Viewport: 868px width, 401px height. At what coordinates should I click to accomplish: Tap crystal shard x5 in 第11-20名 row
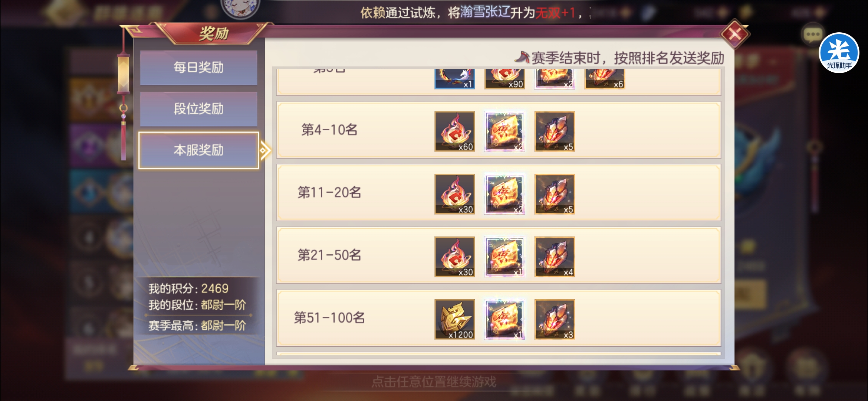(555, 194)
